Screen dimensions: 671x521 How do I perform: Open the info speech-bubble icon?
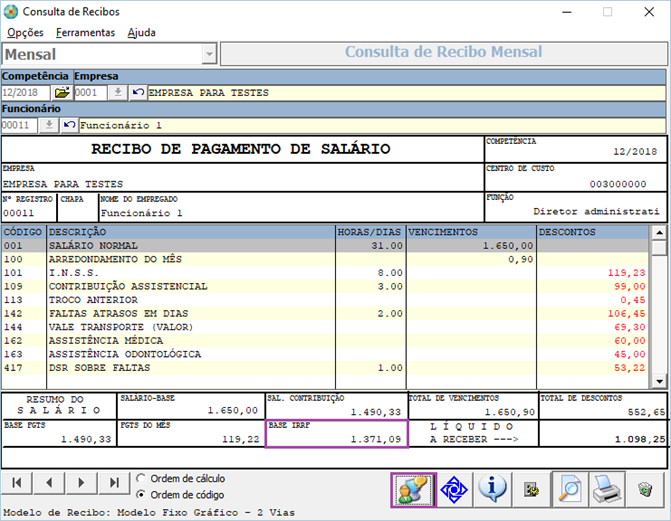tap(492, 489)
